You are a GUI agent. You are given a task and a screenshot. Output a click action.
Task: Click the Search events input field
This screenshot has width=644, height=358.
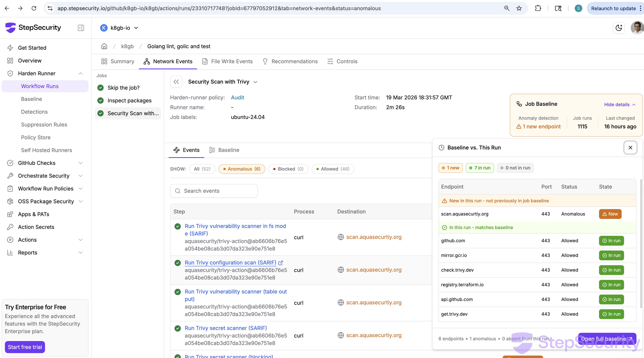coord(214,191)
